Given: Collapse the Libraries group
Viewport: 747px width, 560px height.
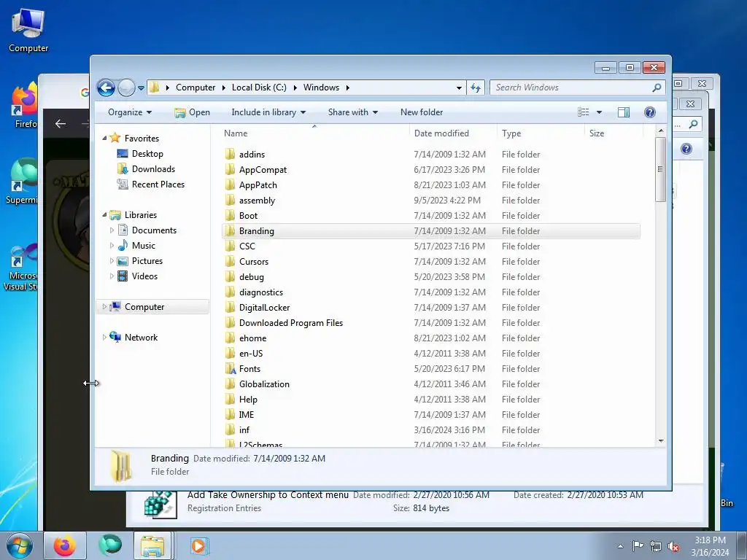Looking at the screenshot, I should click(104, 215).
